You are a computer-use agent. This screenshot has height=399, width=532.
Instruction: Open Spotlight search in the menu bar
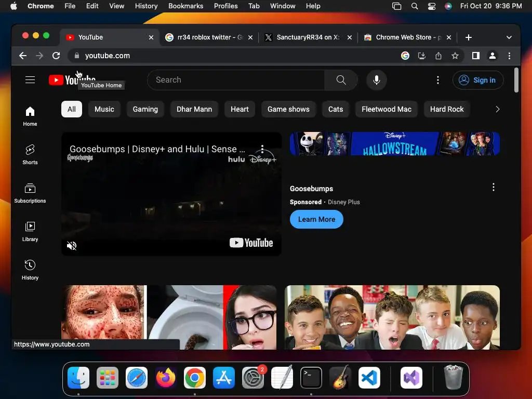414,6
